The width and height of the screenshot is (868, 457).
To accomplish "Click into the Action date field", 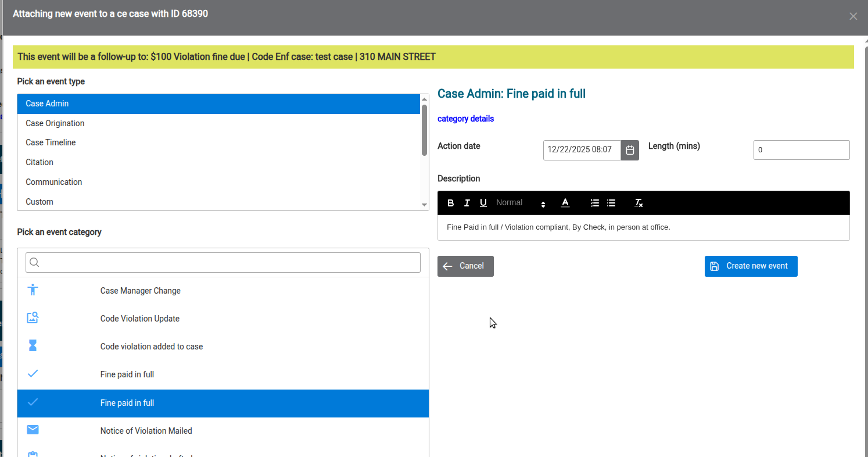I will pos(582,150).
